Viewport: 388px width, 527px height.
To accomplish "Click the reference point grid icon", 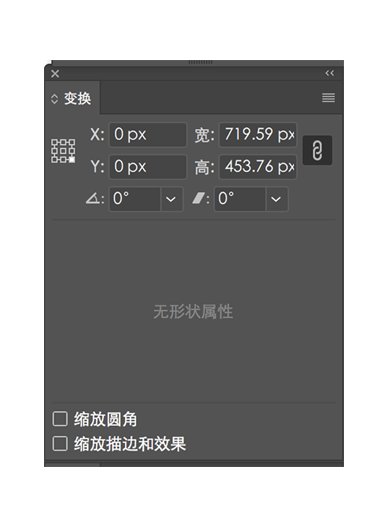I will tap(63, 151).
